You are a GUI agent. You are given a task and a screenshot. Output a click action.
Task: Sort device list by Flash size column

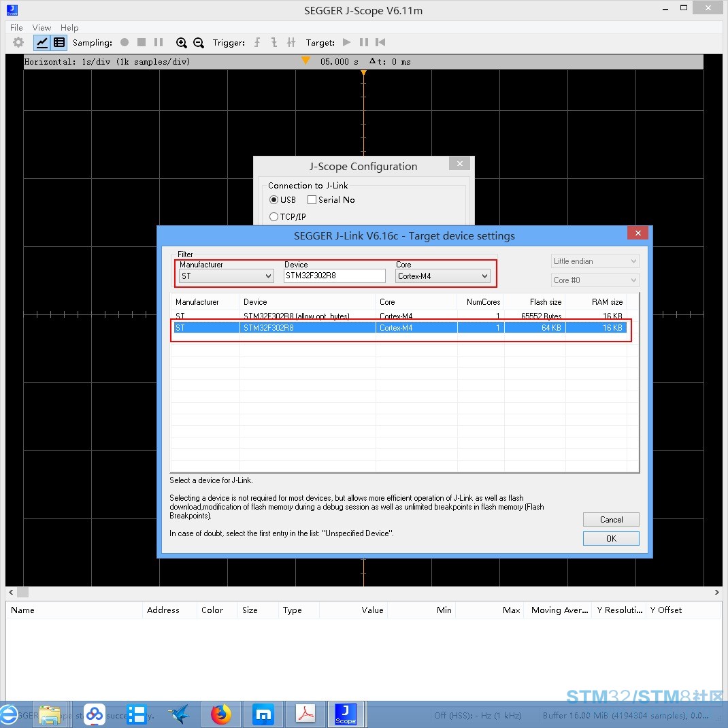coord(535,302)
